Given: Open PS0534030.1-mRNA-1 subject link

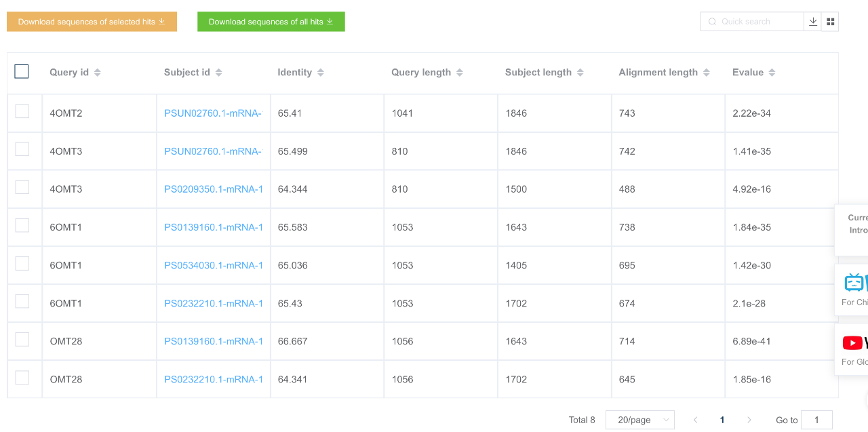Looking at the screenshot, I should pyautogui.click(x=214, y=265).
